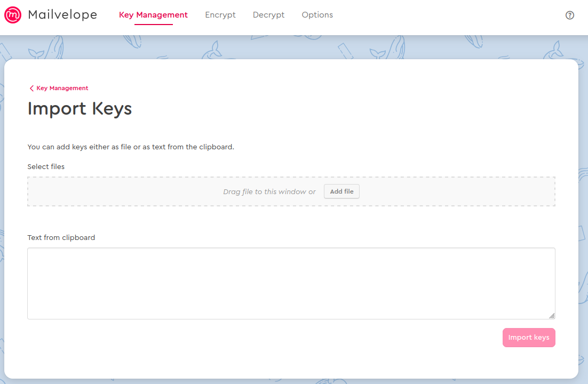Image resolution: width=588 pixels, height=384 pixels.
Task: Click the Import Keys page heading
Action: point(80,109)
